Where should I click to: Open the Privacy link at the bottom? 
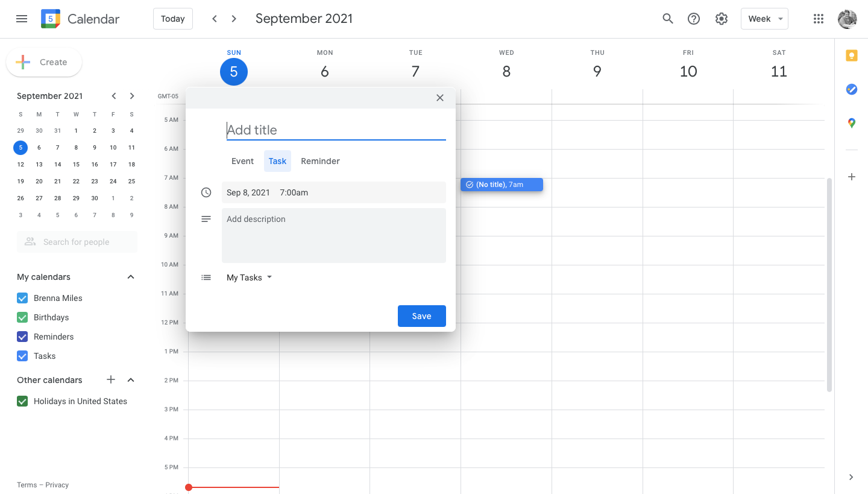[57, 485]
